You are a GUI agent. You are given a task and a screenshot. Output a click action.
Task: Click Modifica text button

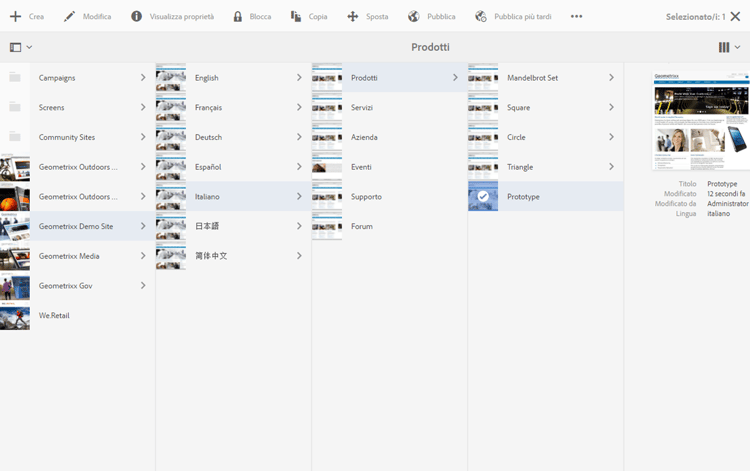pyautogui.click(x=97, y=16)
